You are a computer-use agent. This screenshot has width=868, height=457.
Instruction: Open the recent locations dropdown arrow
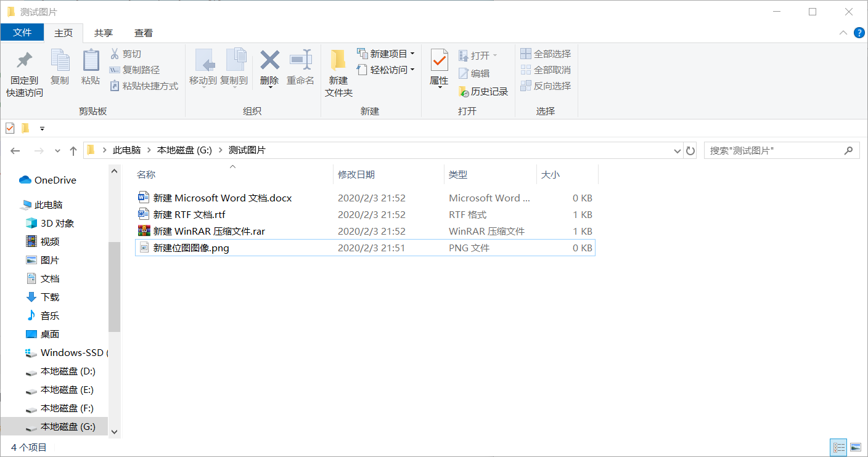(57, 150)
